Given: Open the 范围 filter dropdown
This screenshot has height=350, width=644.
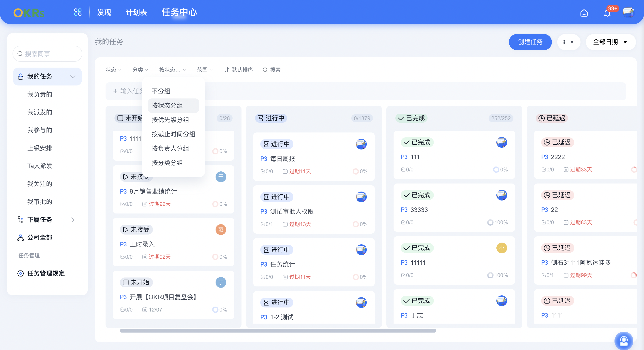Looking at the screenshot, I should pos(205,70).
